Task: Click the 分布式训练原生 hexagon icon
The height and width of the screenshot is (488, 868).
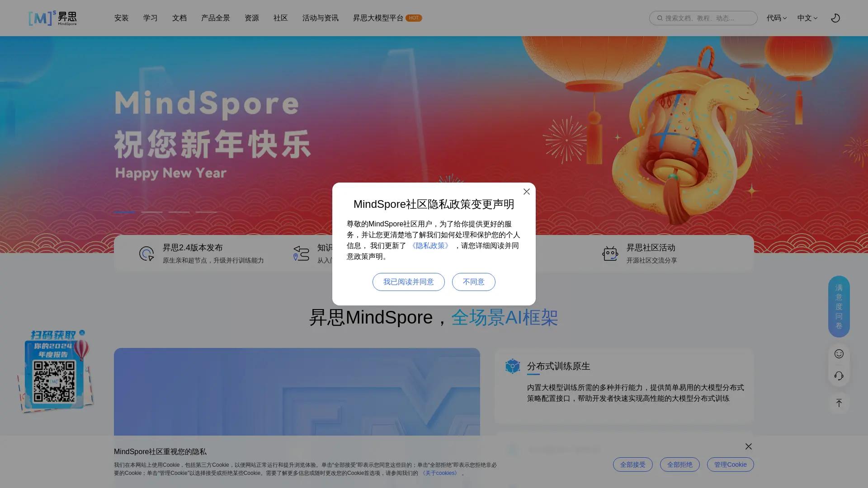Action: [x=512, y=366]
